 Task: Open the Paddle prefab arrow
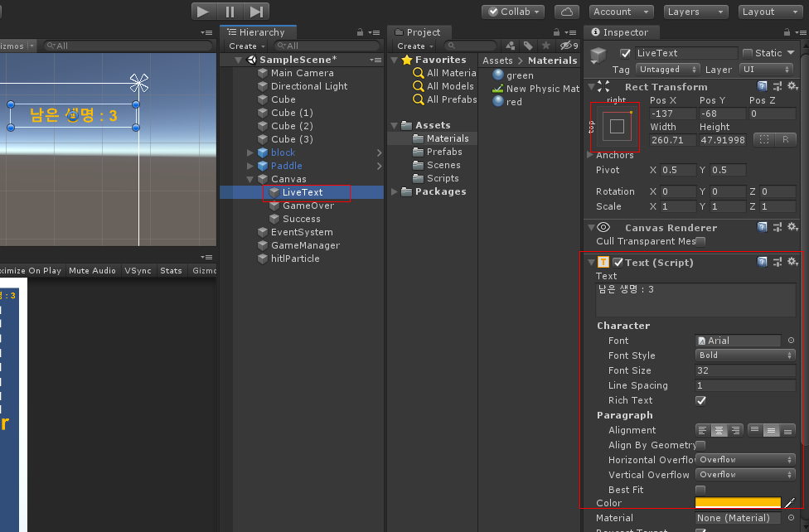(380, 167)
